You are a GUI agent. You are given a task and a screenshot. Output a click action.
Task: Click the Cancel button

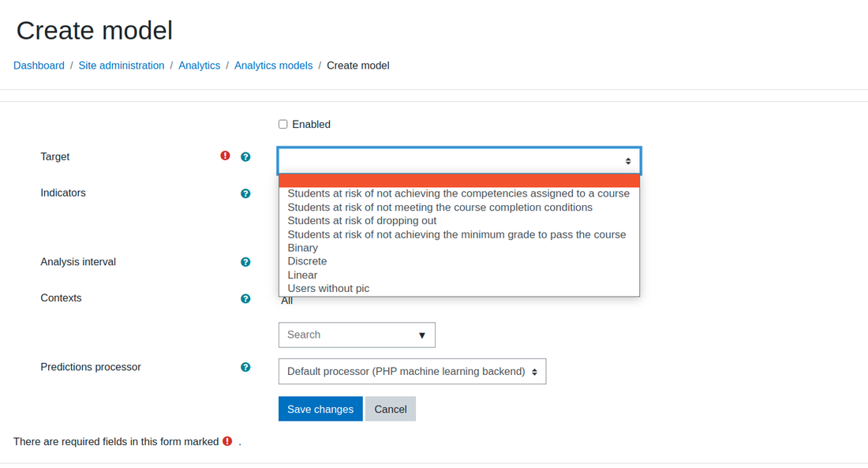tap(391, 409)
